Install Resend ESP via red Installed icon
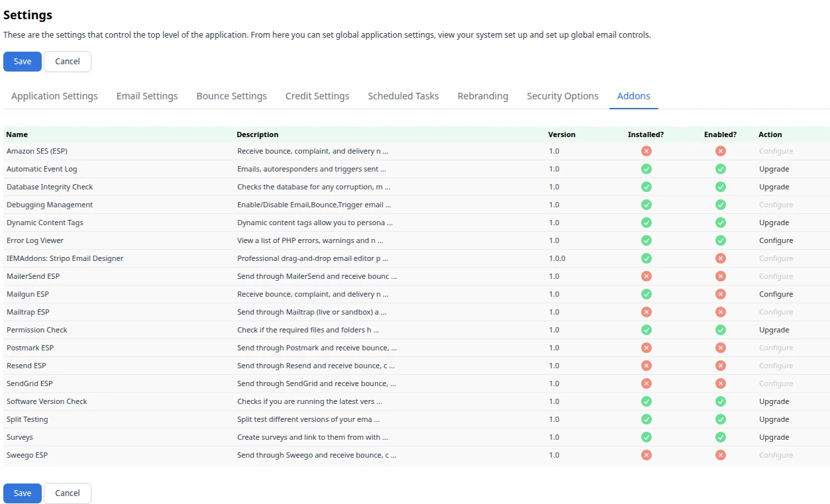The image size is (830, 504). point(647,366)
